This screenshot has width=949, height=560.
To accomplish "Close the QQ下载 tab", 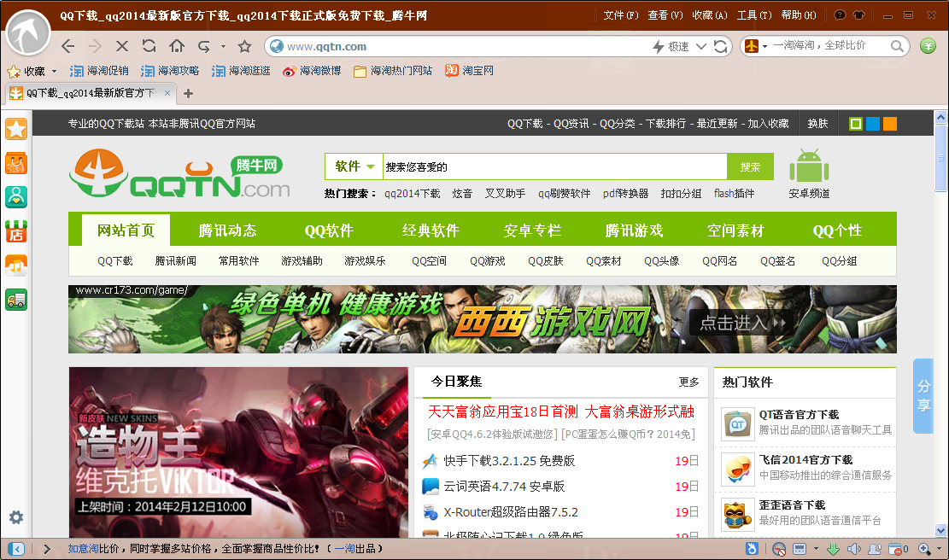I will (x=167, y=93).
